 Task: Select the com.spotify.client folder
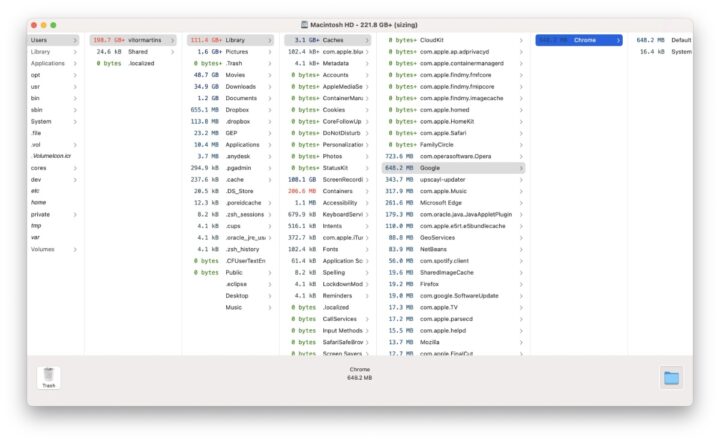pyautogui.click(x=454, y=261)
